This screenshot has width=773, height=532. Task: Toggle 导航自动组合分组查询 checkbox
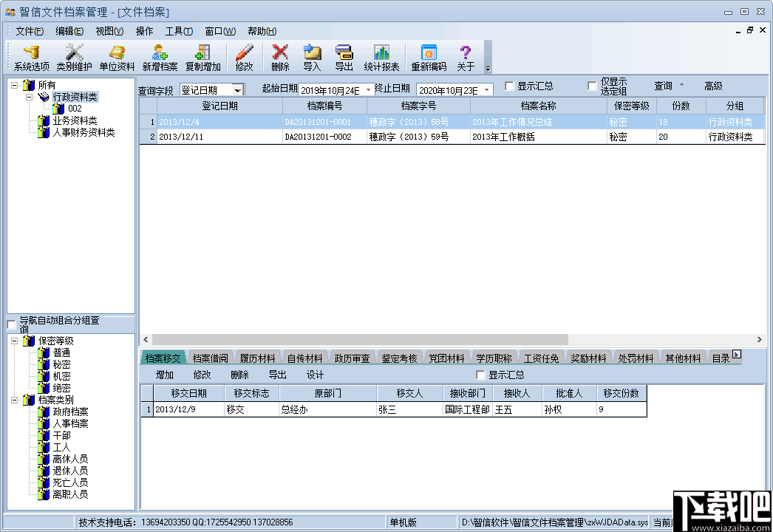(x=10, y=323)
